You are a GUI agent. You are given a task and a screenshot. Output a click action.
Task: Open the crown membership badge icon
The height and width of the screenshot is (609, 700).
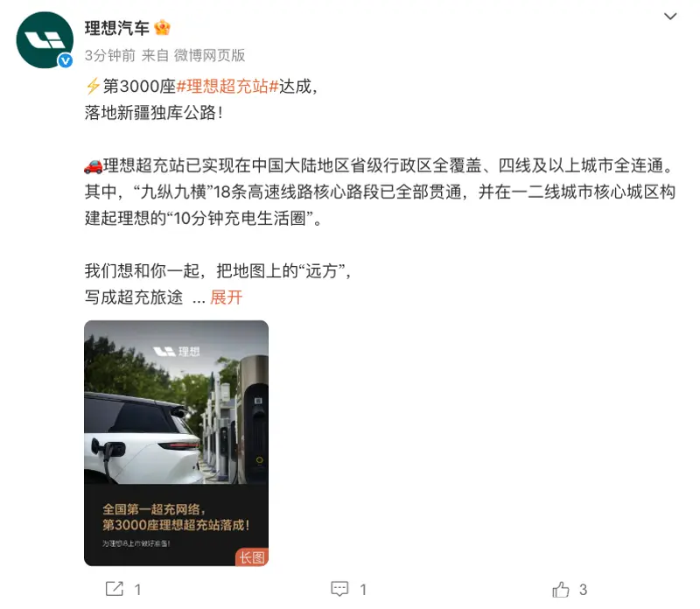[162, 28]
